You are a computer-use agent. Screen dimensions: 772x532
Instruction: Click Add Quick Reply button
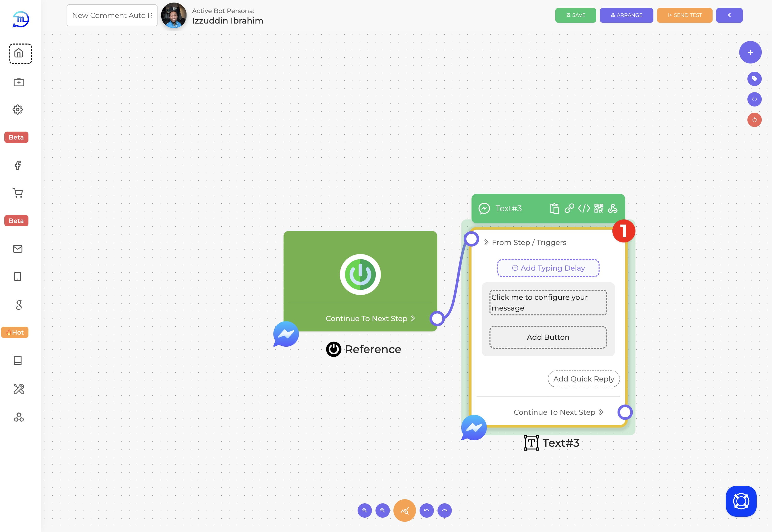click(x=583, y=379)
